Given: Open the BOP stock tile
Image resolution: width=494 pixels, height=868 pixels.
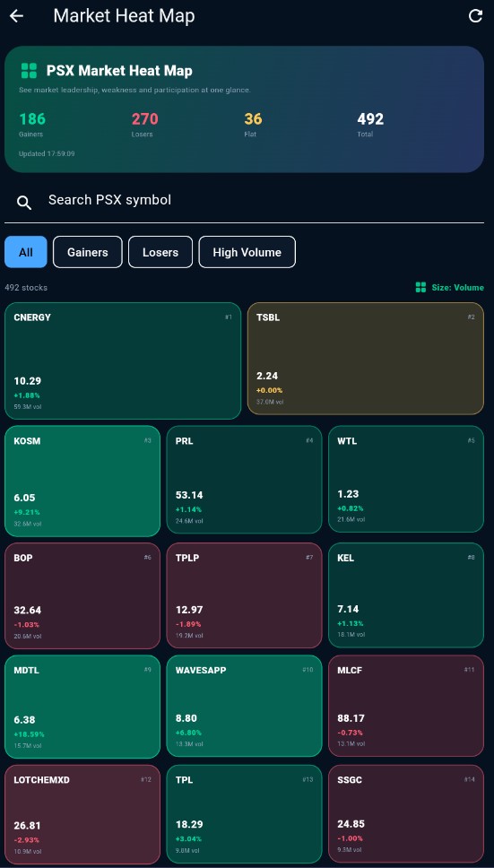Looking at the screenshot, I should pyautogui.click(x=82, y=595).
